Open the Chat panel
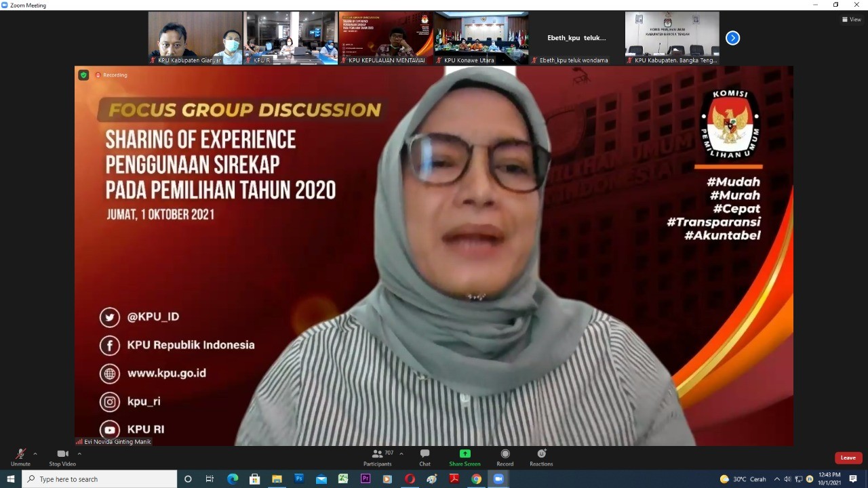Image resolution: width=868 pixels, height=488 pixels. [425, 457]
